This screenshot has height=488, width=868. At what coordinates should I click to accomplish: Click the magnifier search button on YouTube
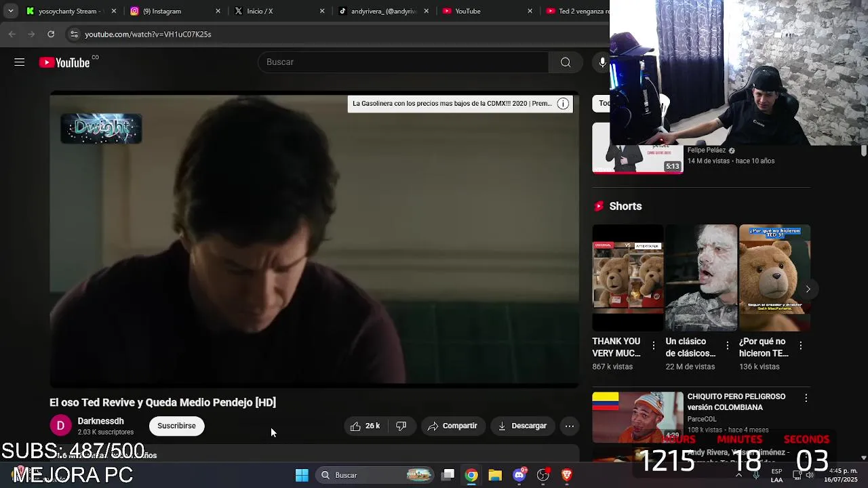point(566,62)
